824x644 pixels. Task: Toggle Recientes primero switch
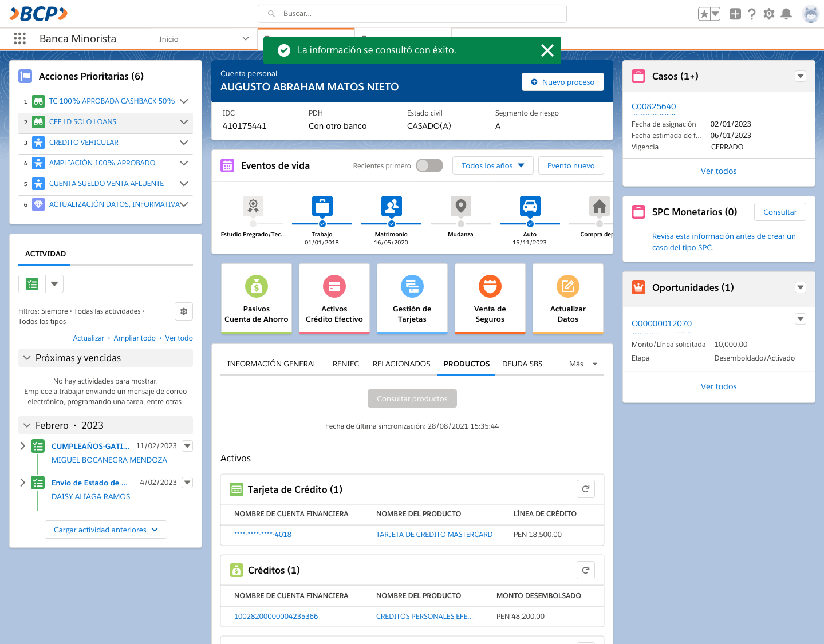point(429,165)
